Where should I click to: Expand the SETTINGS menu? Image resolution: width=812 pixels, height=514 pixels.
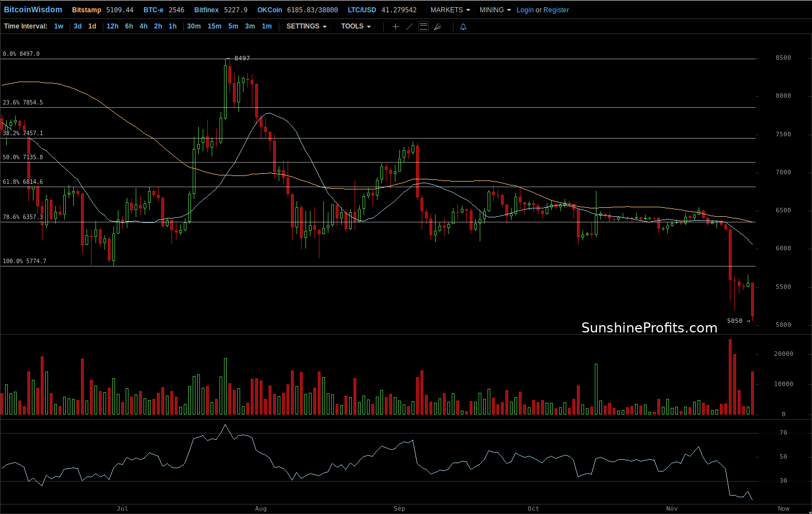pyautogui.click(x=307, y=26)
